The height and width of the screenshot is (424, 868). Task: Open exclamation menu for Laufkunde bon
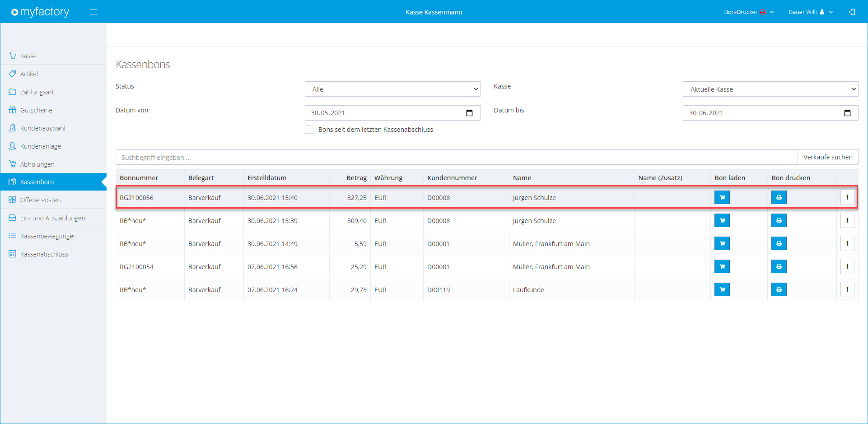coord(847,289)
